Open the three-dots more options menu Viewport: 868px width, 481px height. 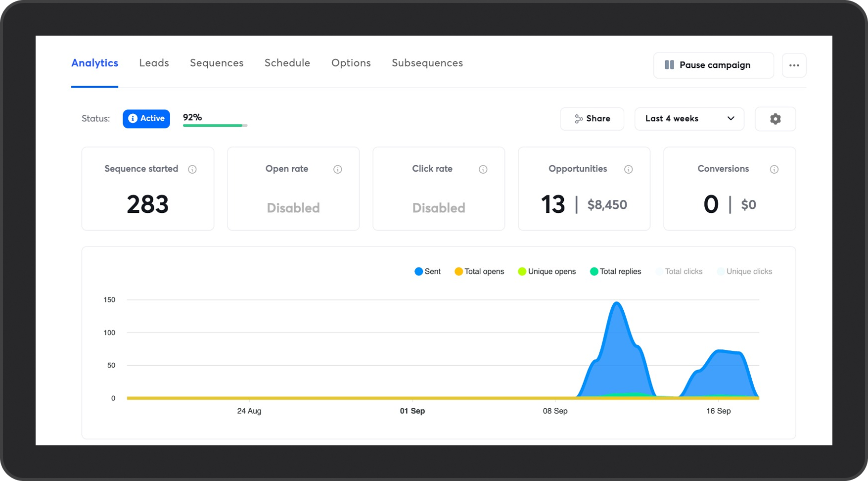pos(794,65)
